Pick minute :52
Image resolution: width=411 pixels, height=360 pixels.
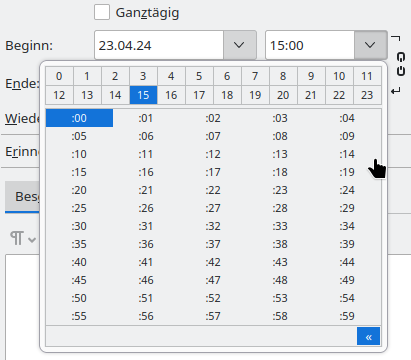(x=213, y=298)
